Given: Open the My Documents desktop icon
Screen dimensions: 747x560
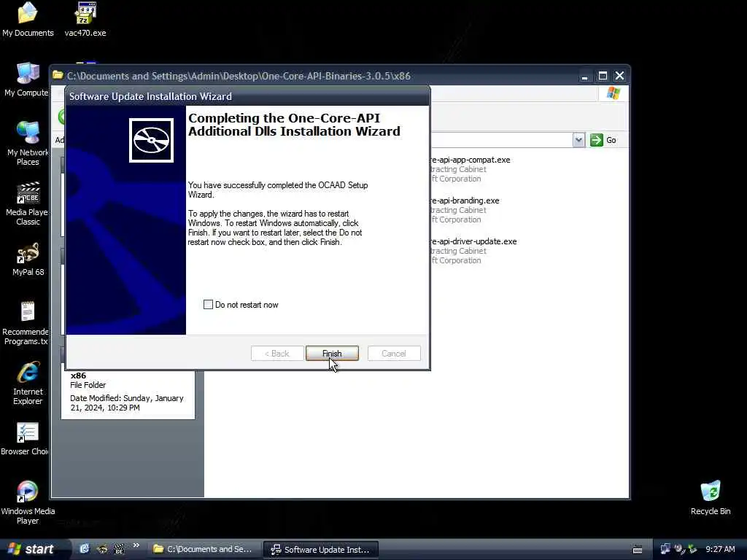Looking at the screenshot, I should (x=28, y=19).
